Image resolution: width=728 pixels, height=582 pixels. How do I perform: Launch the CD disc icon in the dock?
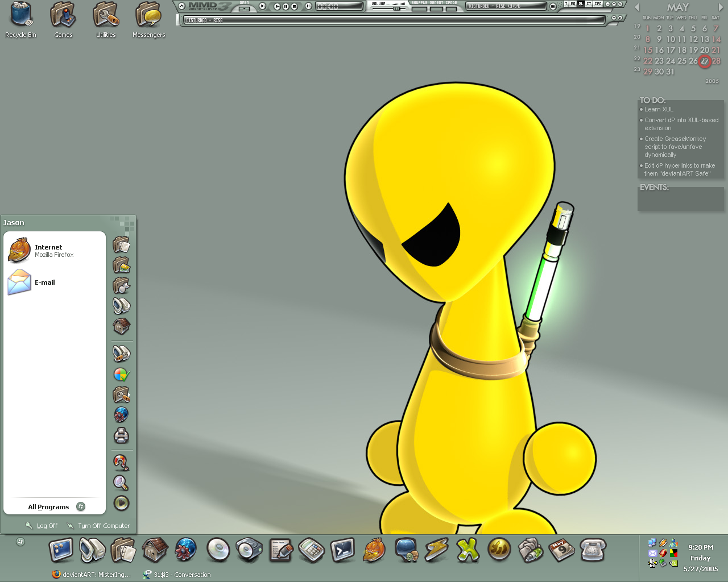[218, 550]
